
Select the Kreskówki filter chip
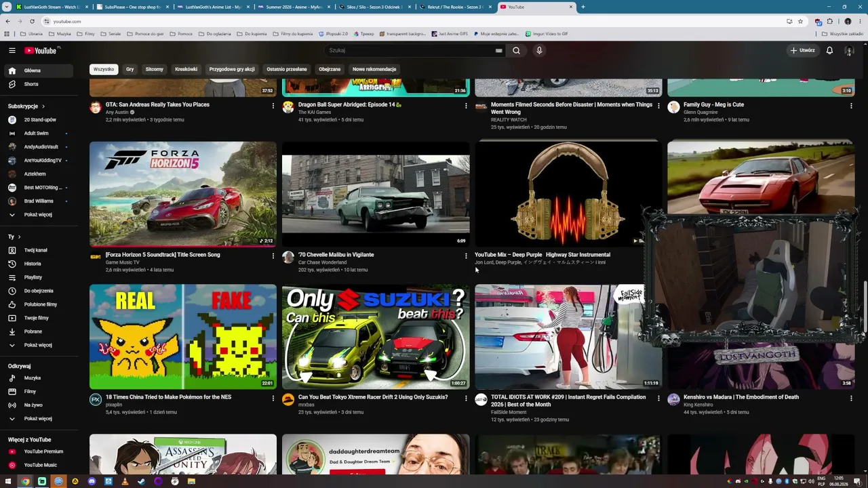click(x=186, y=69)
